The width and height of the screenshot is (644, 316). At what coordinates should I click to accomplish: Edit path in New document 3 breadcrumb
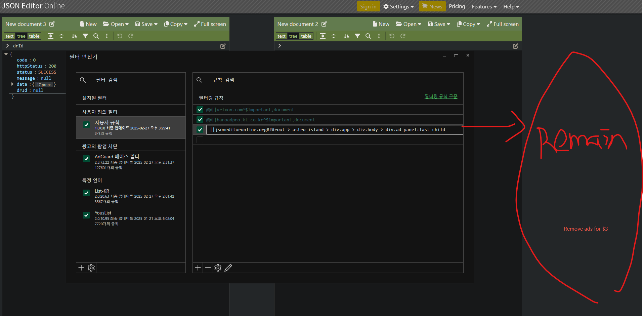(223, 46)
